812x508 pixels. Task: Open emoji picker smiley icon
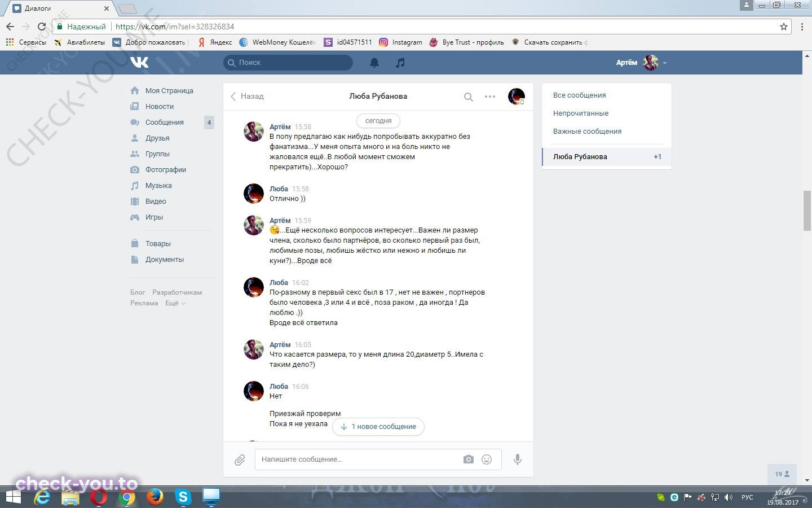click(x=487, y=459)
